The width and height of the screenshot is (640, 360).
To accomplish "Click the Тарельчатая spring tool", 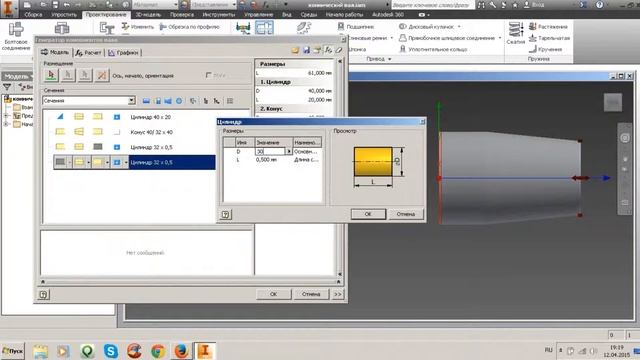I will [549, 38].
